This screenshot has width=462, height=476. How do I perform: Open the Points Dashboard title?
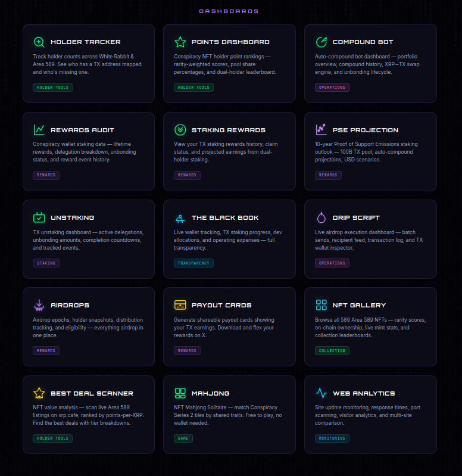(230, 42)
